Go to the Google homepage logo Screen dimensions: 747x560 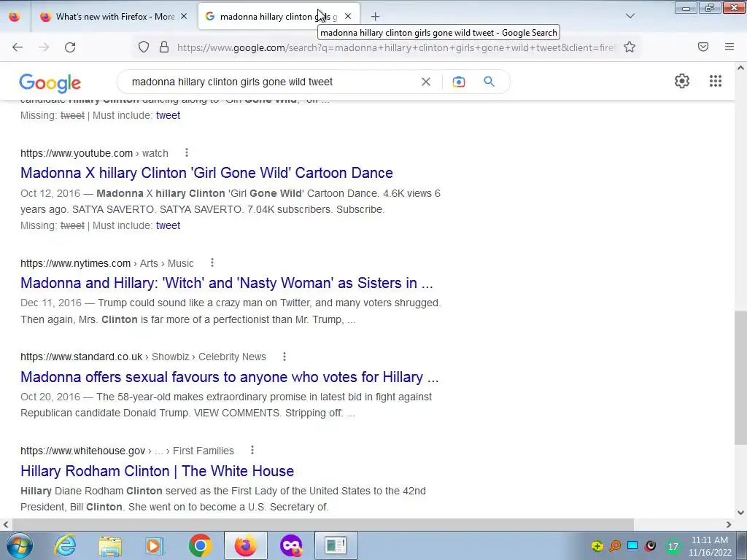pyautogui.click(x=50, y=83)
